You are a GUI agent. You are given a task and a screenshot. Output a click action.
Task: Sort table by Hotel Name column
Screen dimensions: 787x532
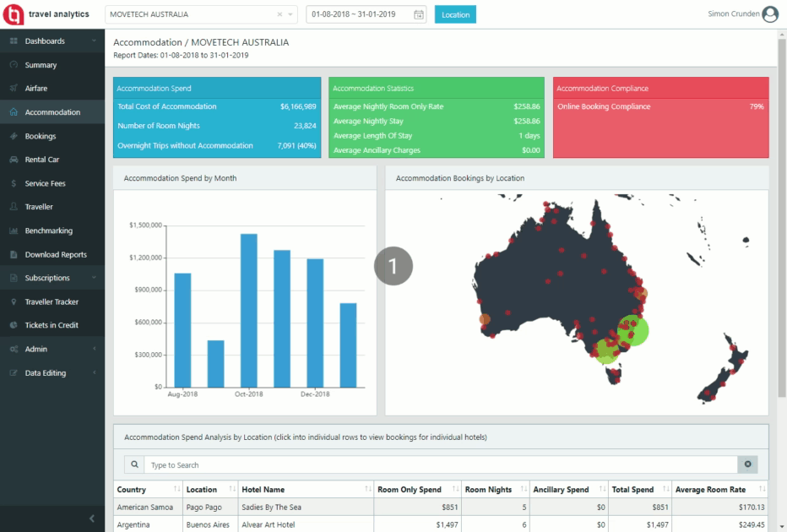coord(367,490)
